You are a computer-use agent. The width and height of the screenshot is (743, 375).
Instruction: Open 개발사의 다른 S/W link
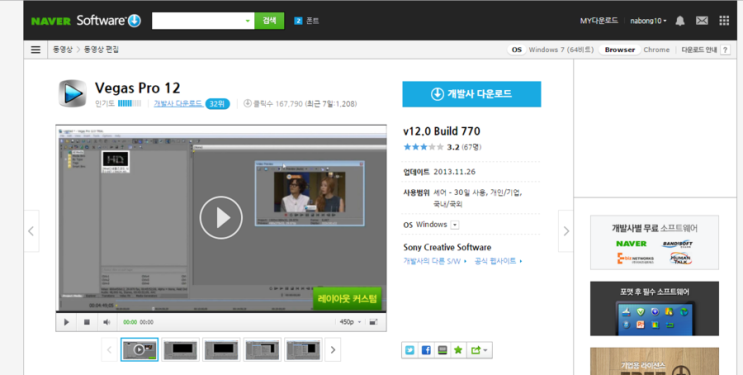point(435,261)
